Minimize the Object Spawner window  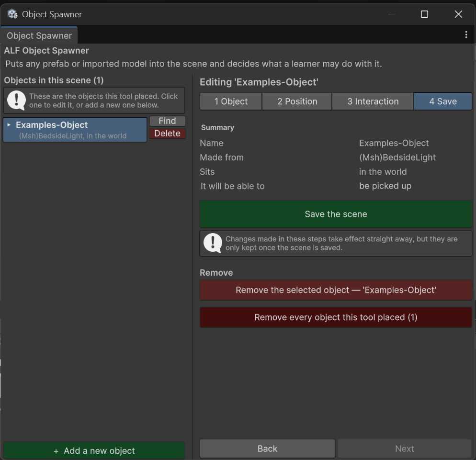[x=392, y=14]
